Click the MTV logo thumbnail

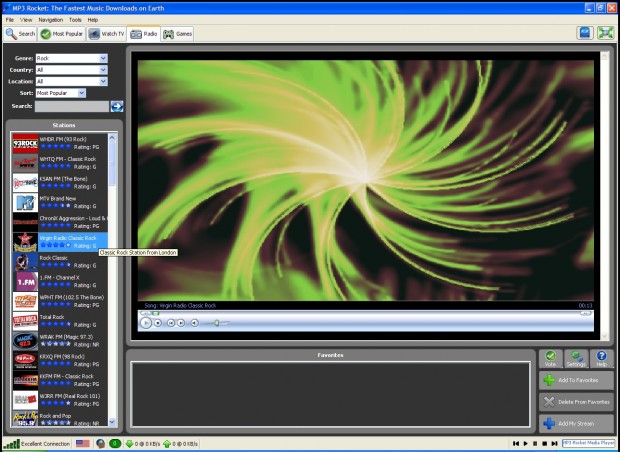tap(25, 202)
